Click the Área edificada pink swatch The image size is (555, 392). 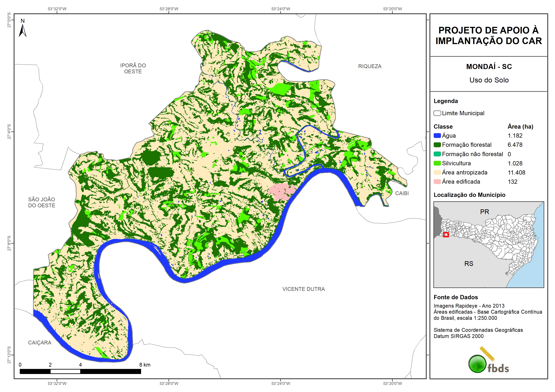(437, 182)
